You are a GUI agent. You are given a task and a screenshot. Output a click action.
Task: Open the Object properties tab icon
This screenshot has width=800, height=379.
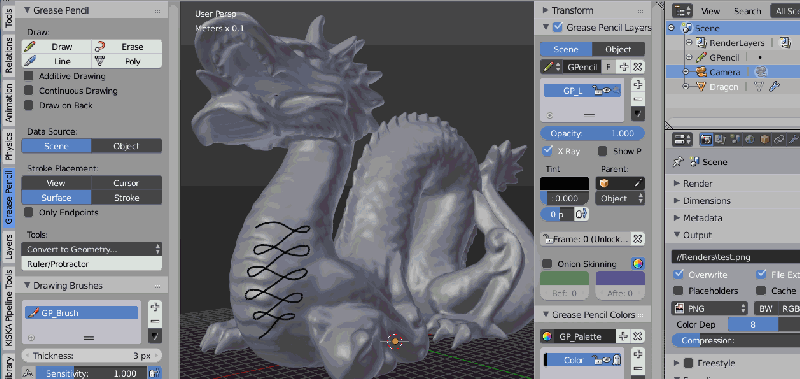[764, 139]
